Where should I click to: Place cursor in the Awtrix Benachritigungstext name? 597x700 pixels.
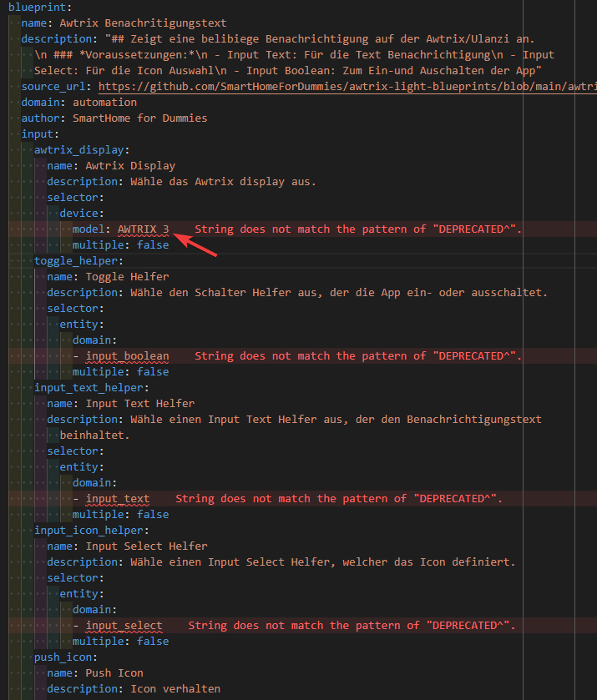point(143,23)
